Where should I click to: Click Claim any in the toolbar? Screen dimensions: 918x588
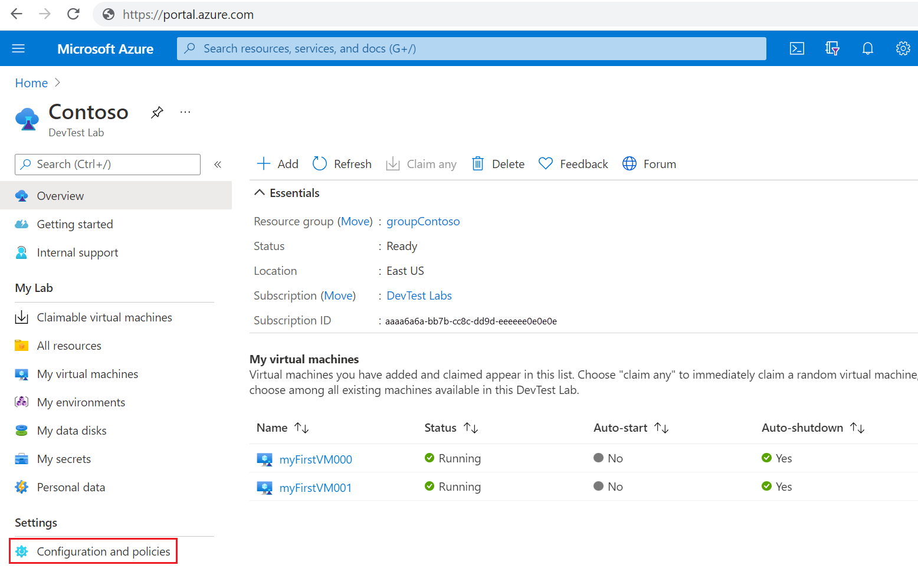(421, 164)
